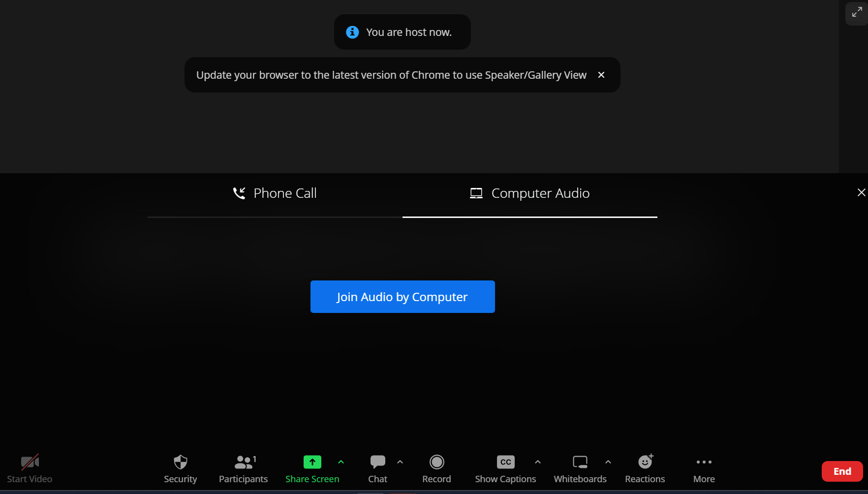The width and height of the screenshot is (868, 494).
Task: Close the audio join panel
Action: coord(861,192)
